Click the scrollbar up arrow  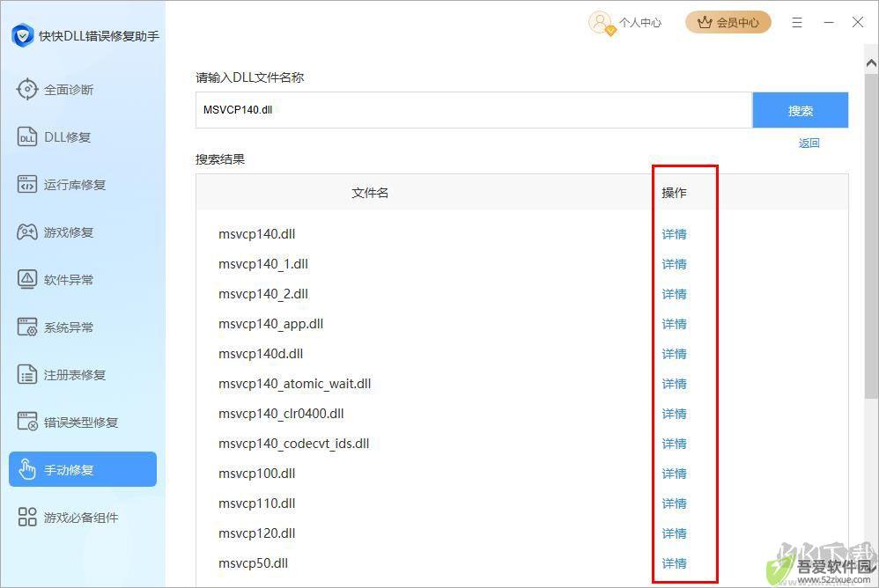[x=871, y=63]
